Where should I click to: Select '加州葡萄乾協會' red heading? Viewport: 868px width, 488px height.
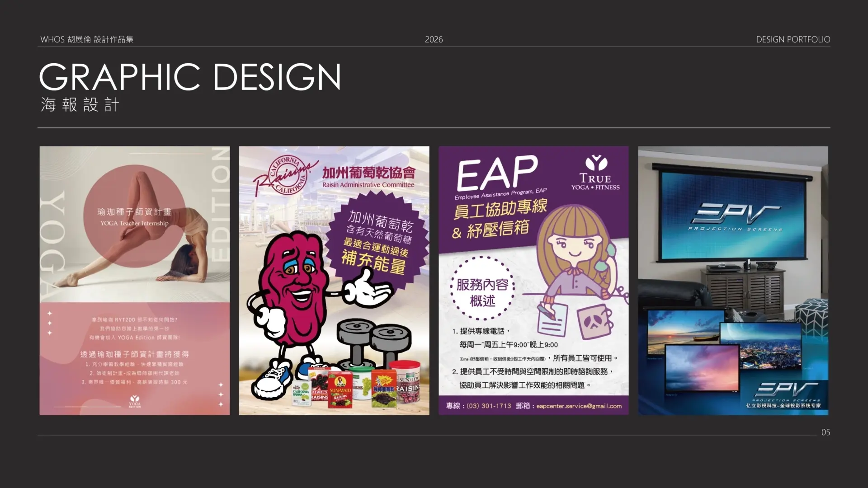(368, 173)
